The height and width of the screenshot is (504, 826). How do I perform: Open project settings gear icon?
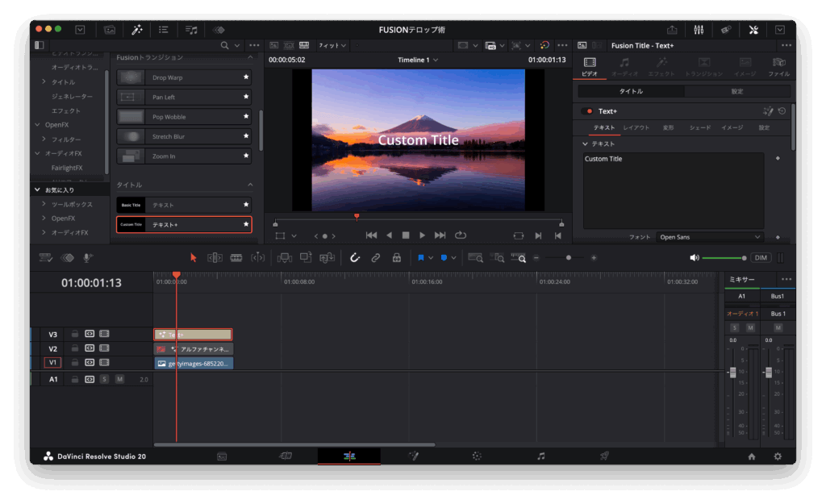(x=778, y=456)
